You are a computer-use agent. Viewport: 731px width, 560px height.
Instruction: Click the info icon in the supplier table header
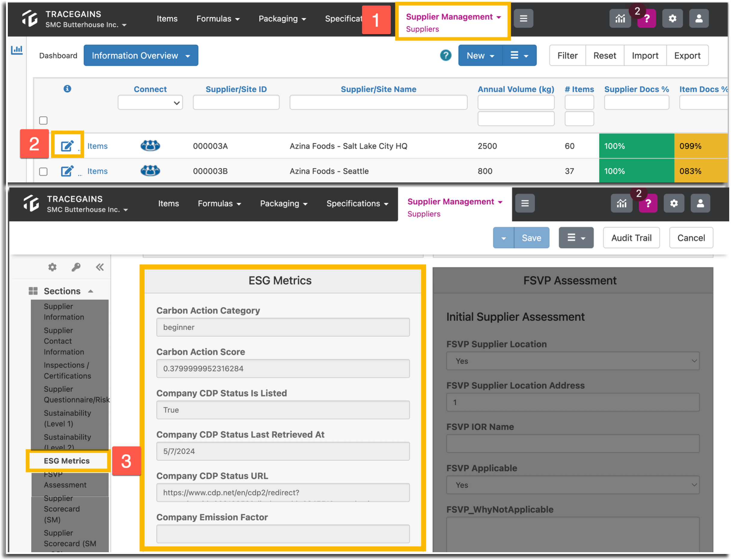coord(67,89)
